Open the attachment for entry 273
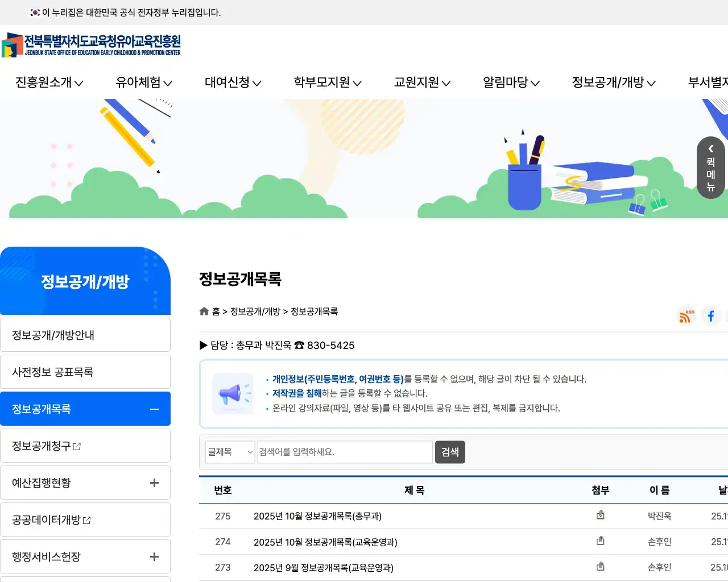The width and height of the screenshot is (728, 582). pyautogui.click(x=601, y=566)
